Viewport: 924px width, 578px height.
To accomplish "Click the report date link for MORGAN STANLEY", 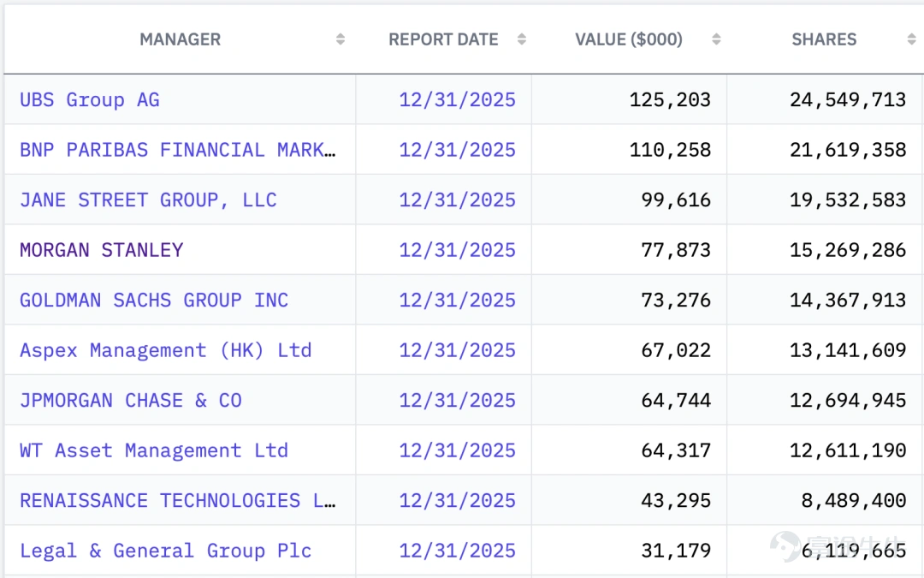I will click(457, 250).
